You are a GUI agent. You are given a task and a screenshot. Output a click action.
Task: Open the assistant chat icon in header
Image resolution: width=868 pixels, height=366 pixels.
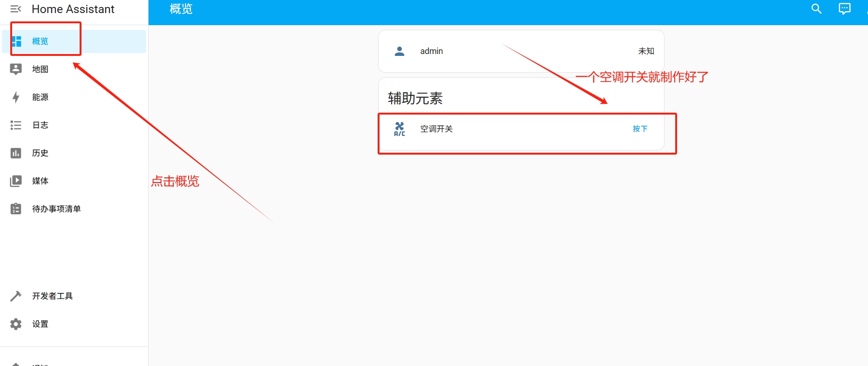coord(844,9)
